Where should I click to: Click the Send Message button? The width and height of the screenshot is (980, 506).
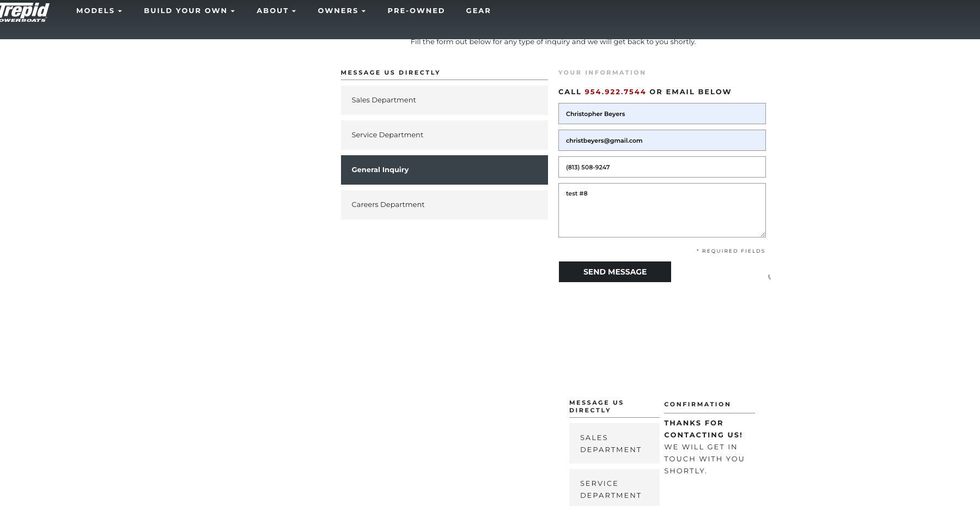coord(615,272)
